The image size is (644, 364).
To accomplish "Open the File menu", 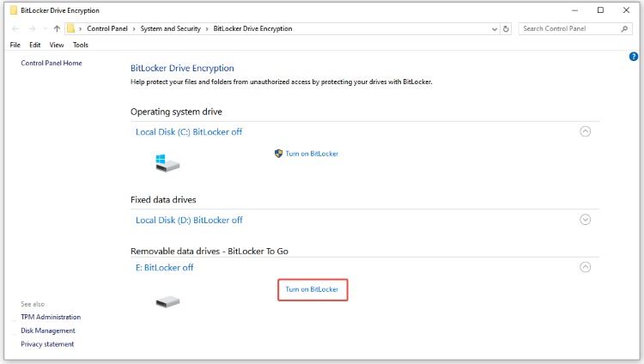I will (x=15, y=45).
